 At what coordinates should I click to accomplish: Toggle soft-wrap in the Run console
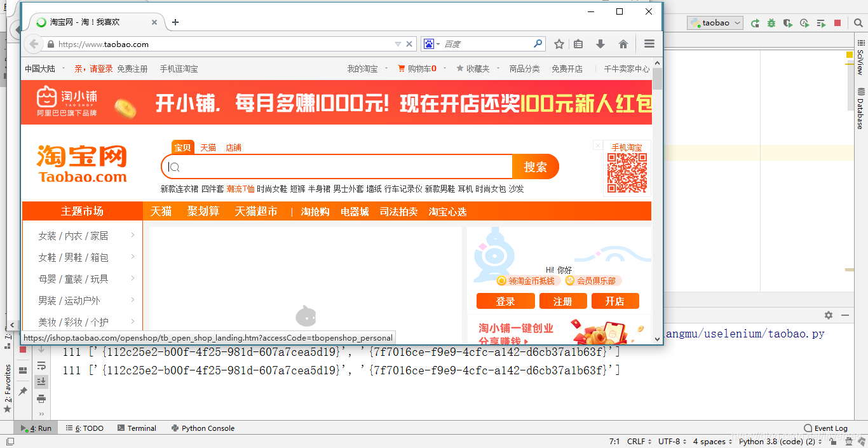(x=41, y=365)
